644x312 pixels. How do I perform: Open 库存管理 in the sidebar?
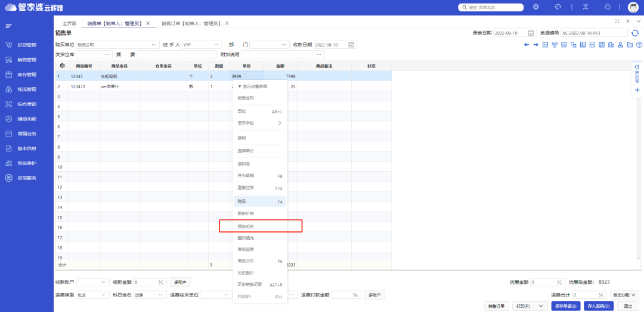click(27, 75)
